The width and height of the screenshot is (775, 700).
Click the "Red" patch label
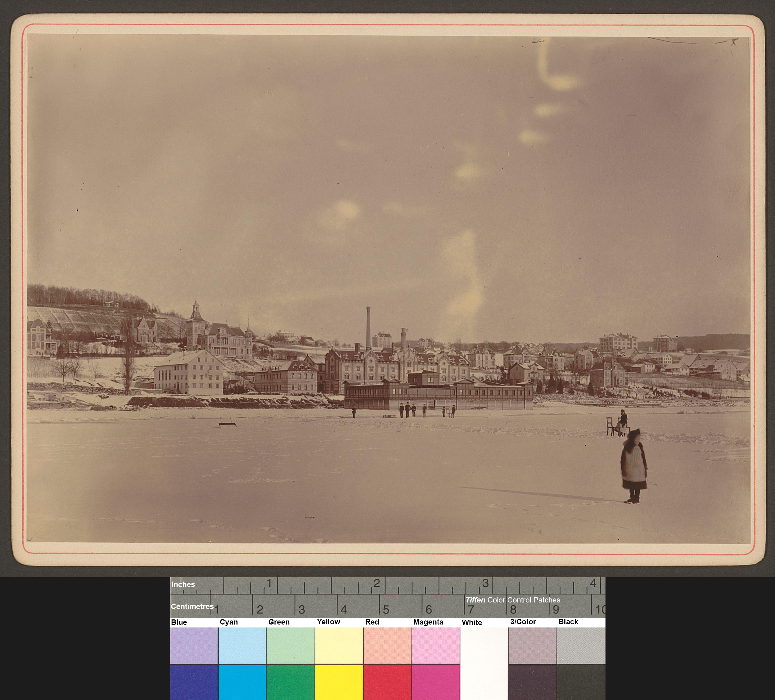[372, 622]
